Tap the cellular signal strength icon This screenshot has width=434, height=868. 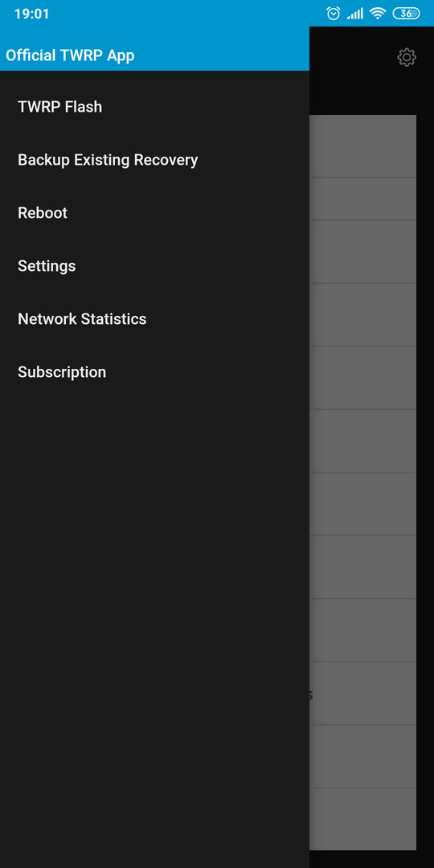tap(355, 14)
